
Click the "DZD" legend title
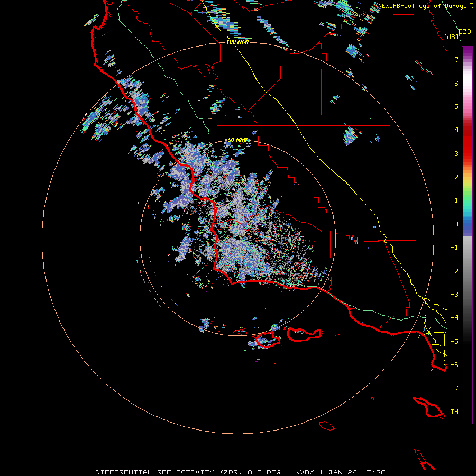464,32
